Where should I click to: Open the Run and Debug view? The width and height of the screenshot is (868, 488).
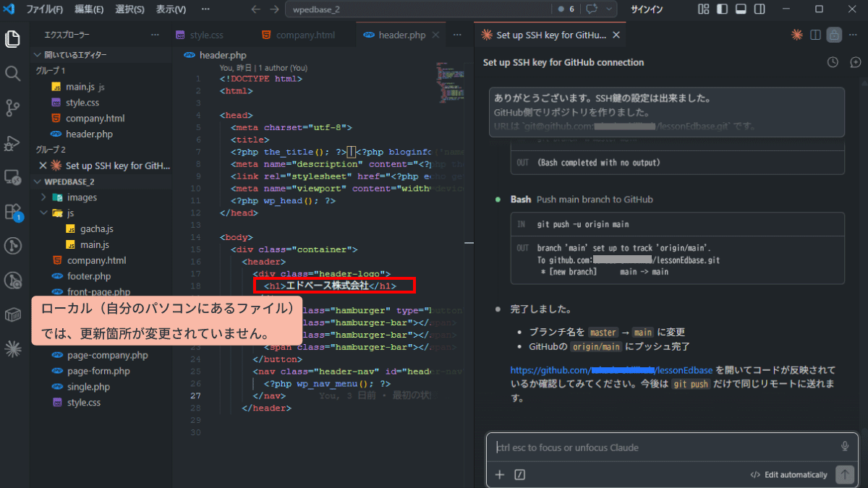[x=12, y=143]
